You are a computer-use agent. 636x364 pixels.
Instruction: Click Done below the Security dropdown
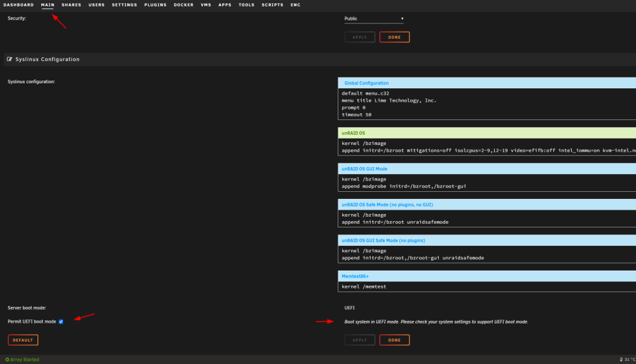point(394,37)
